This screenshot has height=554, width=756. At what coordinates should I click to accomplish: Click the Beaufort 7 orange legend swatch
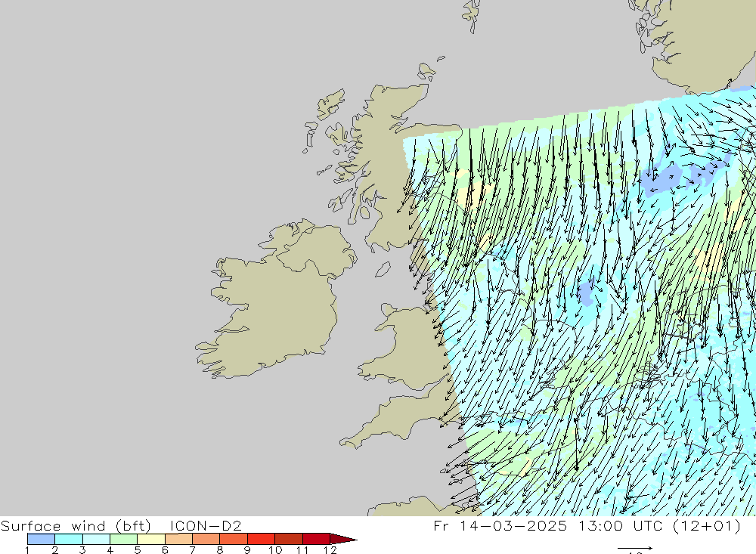click(206, 539)
